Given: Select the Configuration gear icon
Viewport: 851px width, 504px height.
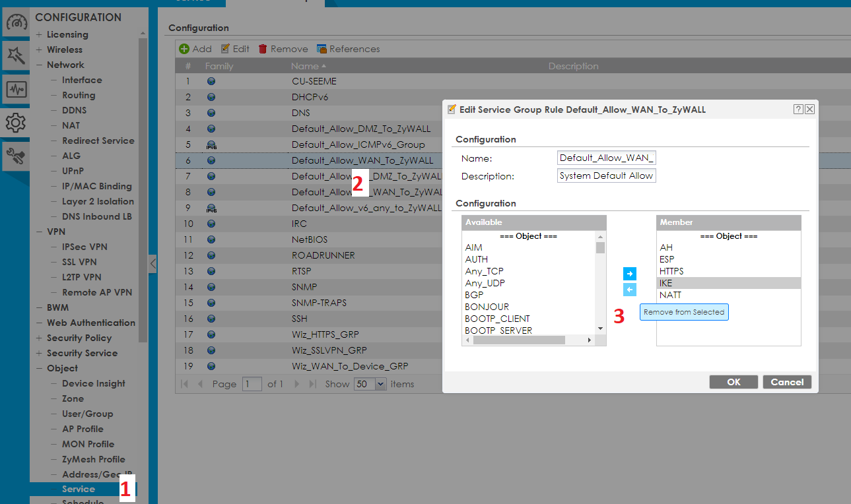Looking at the screenshot, I should (x=16, y=122).
